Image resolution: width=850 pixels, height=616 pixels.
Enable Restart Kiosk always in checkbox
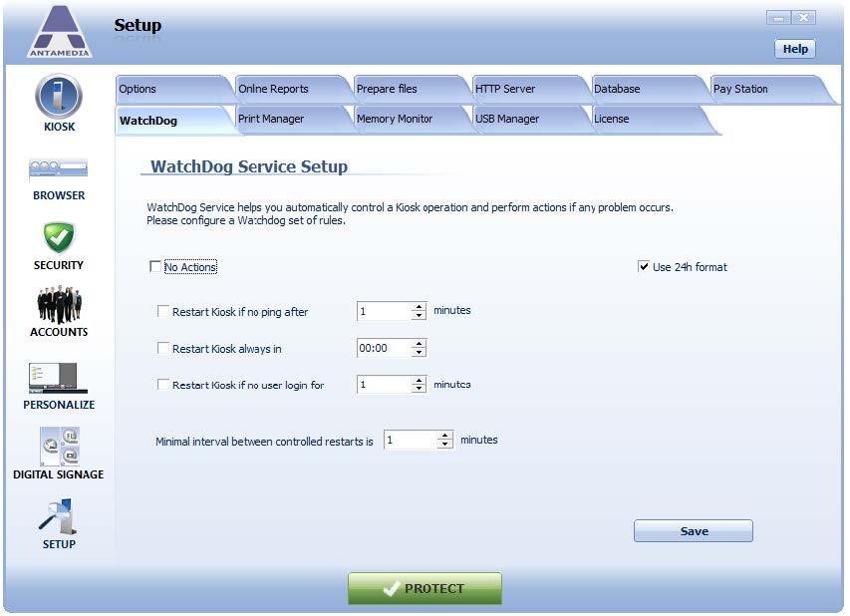162,348
